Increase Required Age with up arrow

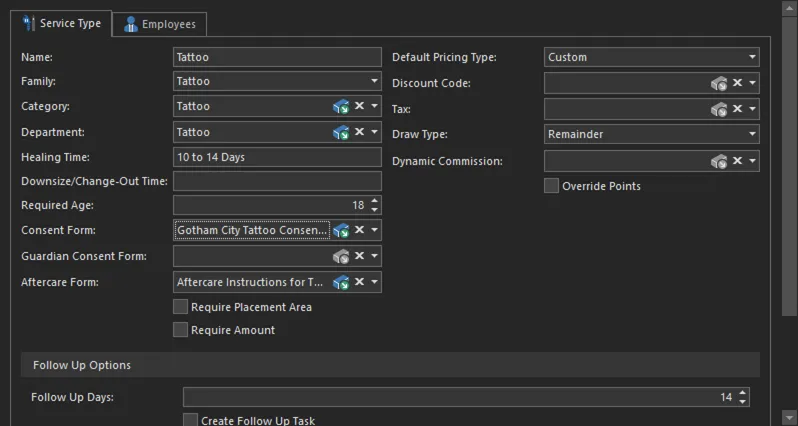coord(375,201)
